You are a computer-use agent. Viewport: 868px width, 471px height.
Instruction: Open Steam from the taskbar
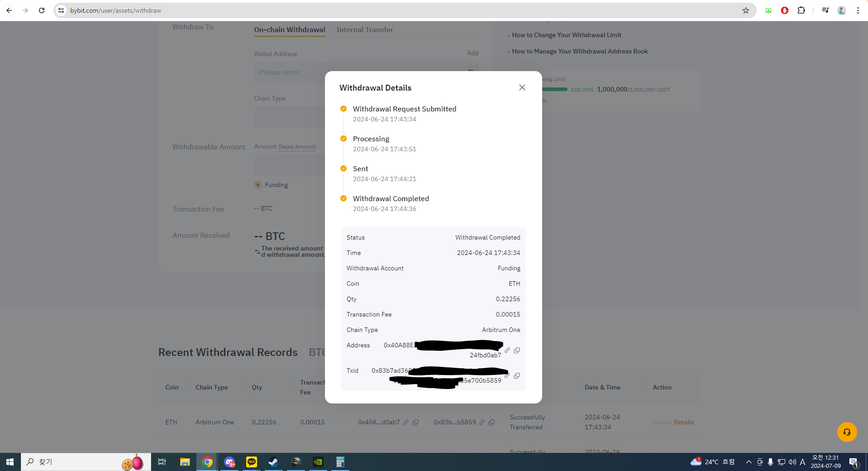273,462
